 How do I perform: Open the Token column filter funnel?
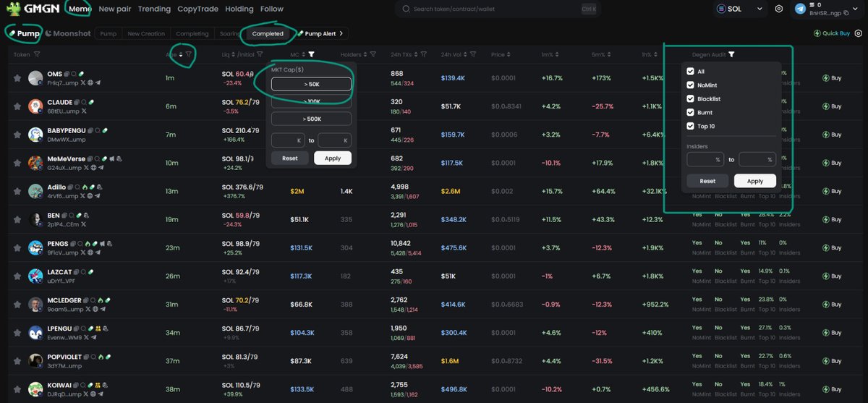pos(36,54)
